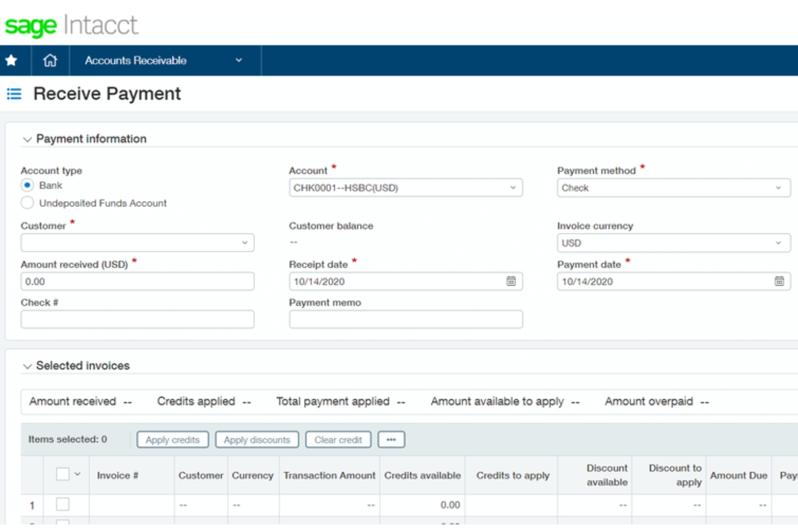The width and height of the screenshot is (798, 532).
Task: Click the Credits applied summary label
Action: pyautogui.click(x=196, y=402)
